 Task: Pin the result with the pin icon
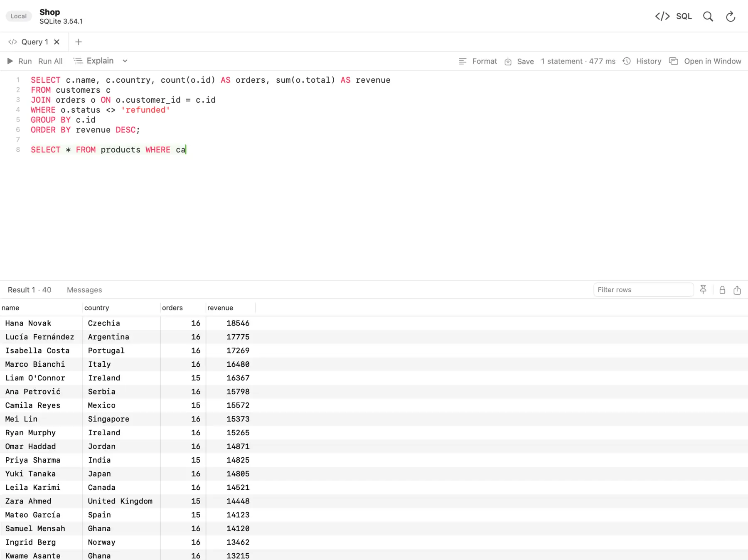(703, 290)
